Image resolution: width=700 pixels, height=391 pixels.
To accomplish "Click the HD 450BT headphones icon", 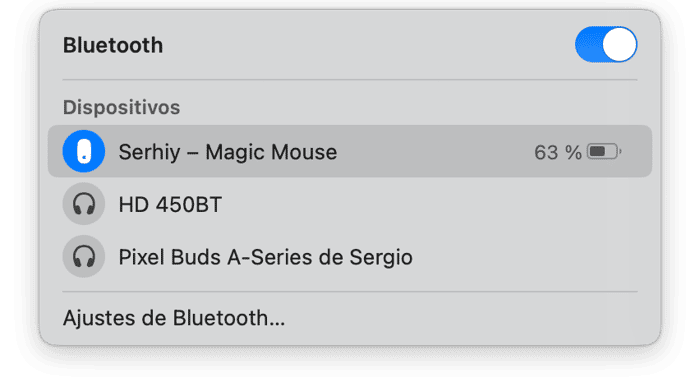I will [84, 204].
